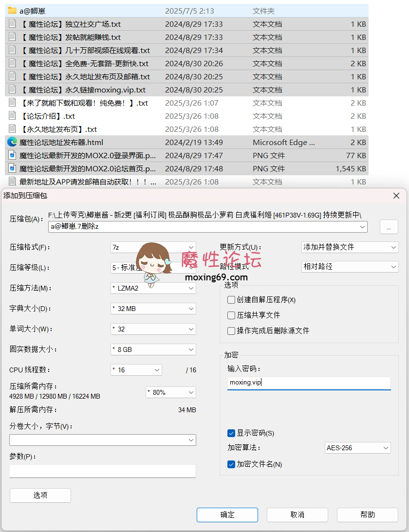Click the file icon for 最新地址及APP请发邮箱自动获取
The height and width of the screenshot is (532, 409).
(12, 182)
